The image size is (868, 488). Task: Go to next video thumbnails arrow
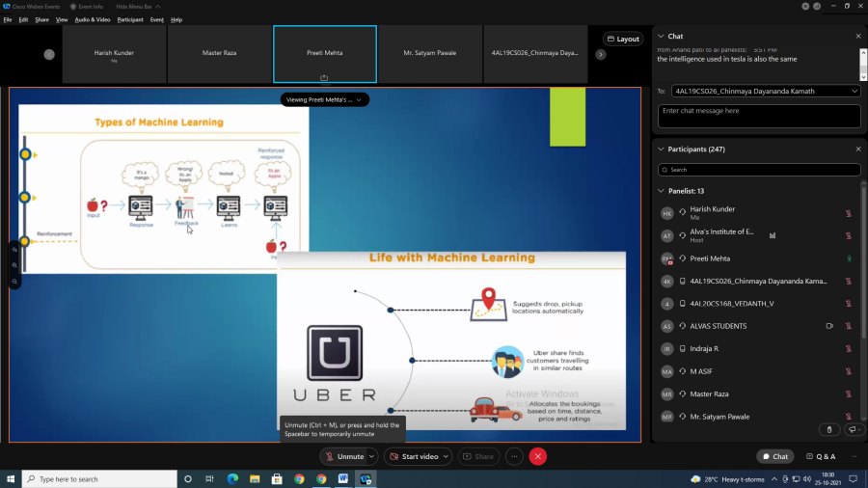601,54
